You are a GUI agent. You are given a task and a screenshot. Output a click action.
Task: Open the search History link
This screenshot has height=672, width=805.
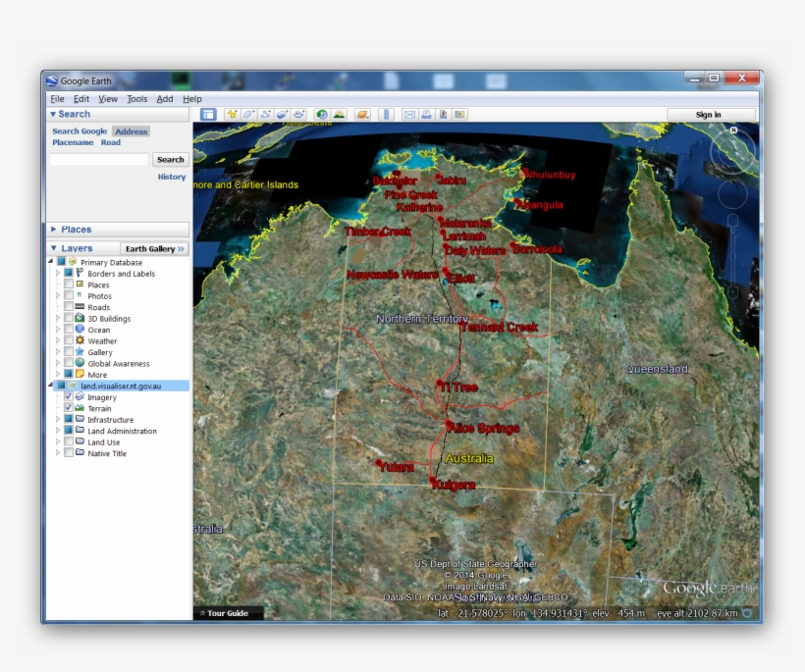172,178
